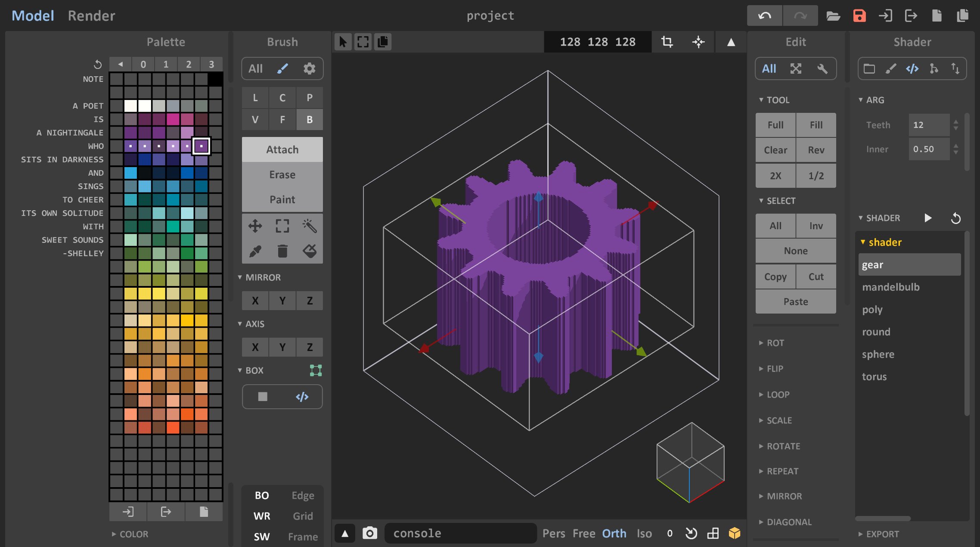Switch to the Render tab

click(91, 16)
